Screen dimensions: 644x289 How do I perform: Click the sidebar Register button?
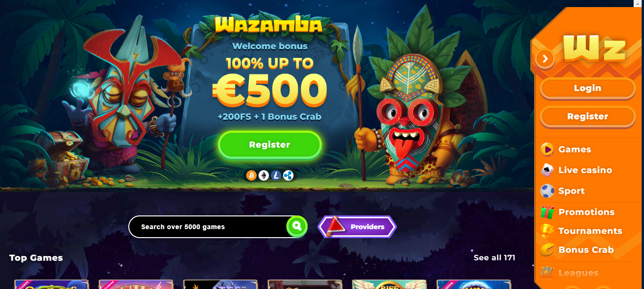[588, 116]
